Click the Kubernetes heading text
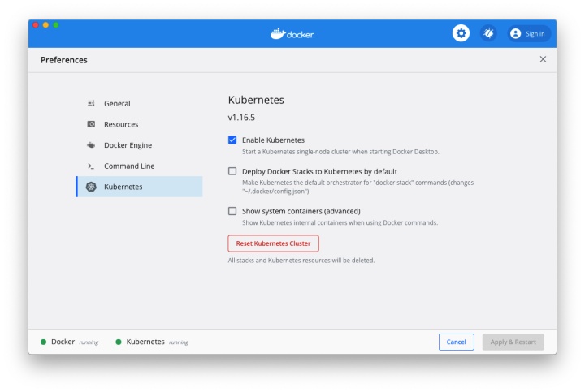This screenshot has height=392, width=585. click(256, 100)
